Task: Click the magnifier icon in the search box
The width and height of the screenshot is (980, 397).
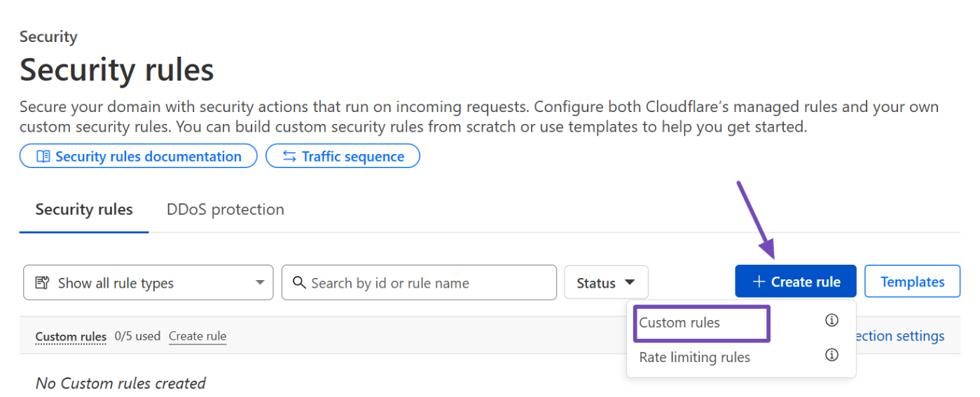Action: pyautogui.click(x=299, y=282)
